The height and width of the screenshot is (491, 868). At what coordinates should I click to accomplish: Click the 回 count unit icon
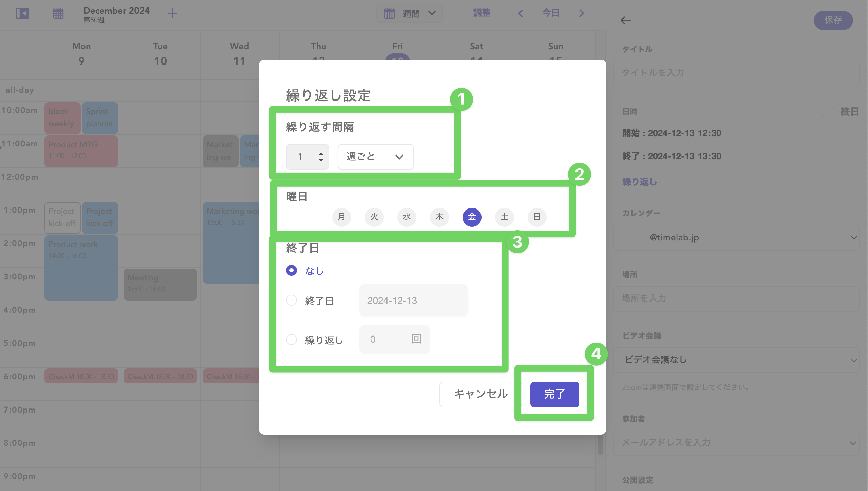coord(416,339)
